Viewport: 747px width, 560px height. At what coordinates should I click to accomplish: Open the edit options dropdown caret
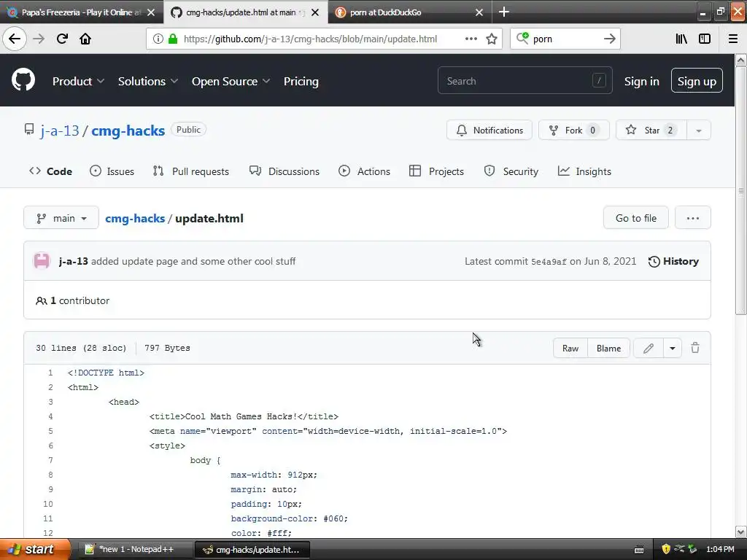point(672,348)
